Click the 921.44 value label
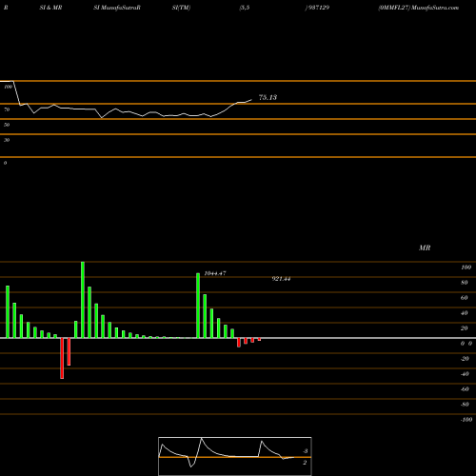The width and height of the screenshot is (476, 476). [x=281, y=279]
